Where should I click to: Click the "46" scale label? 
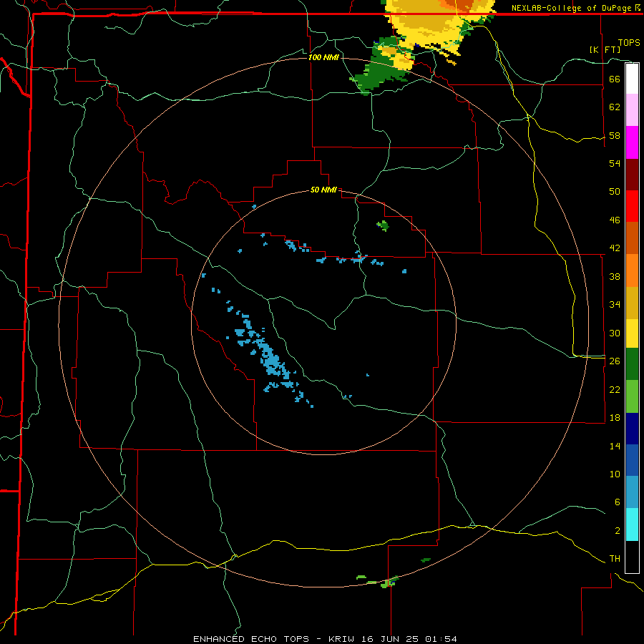[x=615, y=220]
